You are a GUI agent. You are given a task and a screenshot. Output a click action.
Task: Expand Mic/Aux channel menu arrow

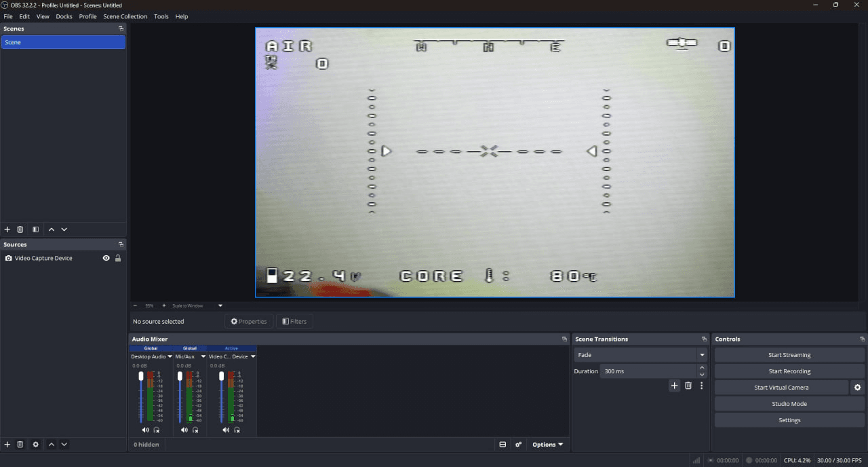(x=203, y=356)
